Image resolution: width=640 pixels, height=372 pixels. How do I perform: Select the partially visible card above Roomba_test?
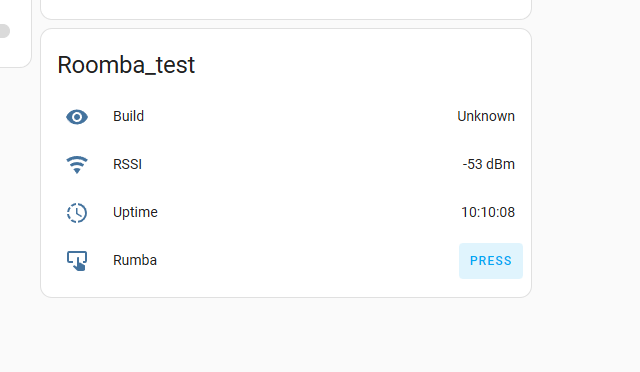286,9
